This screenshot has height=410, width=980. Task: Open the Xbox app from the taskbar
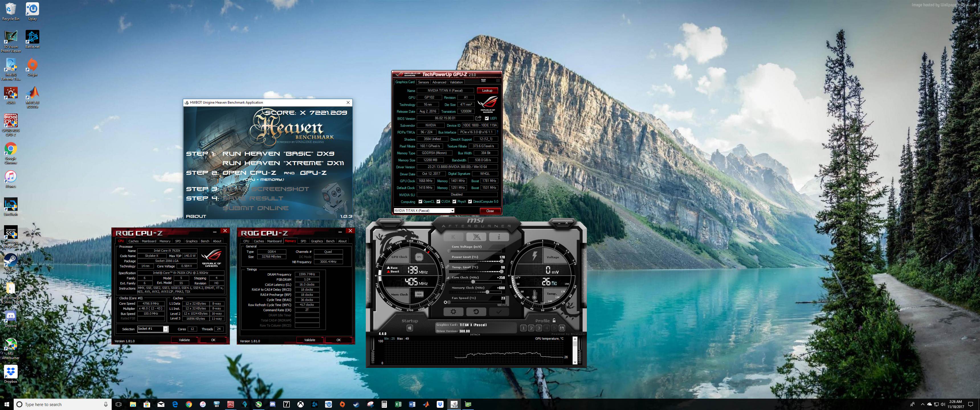pos(301,404)
